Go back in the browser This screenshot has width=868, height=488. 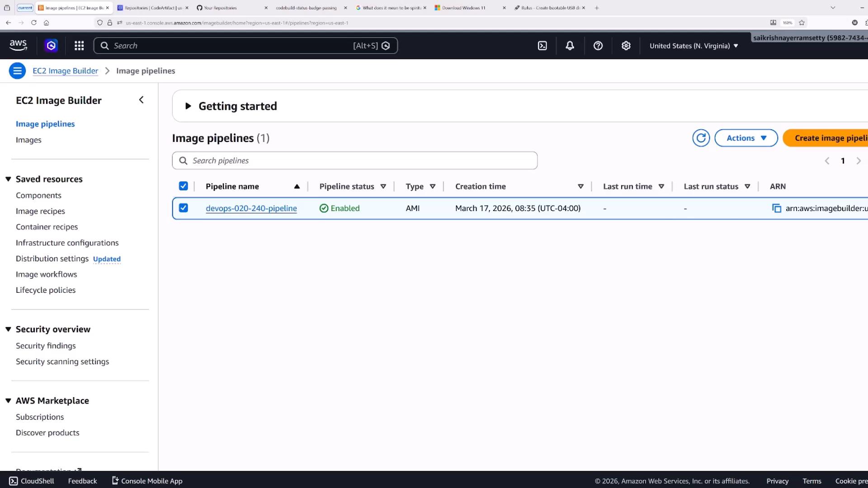point(9,23)
